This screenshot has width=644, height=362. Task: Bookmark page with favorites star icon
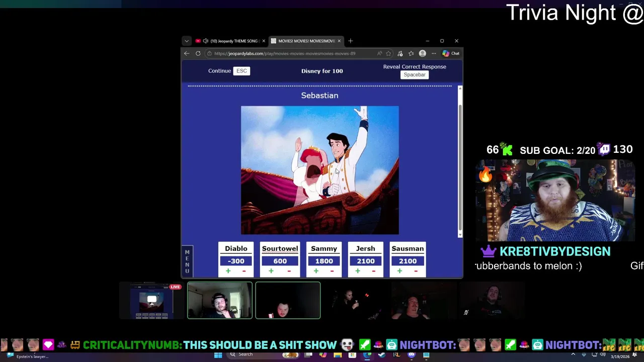pos(388,53)
